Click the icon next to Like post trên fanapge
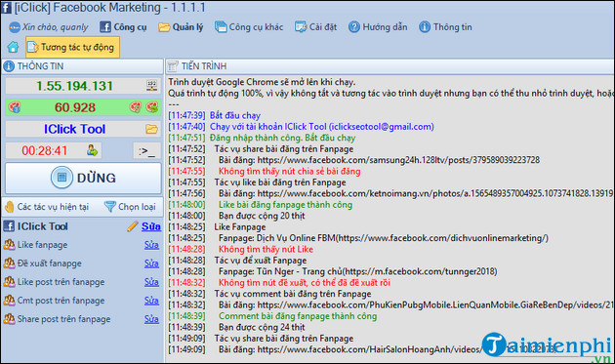The image size is (615, 364). coord(9,282)
